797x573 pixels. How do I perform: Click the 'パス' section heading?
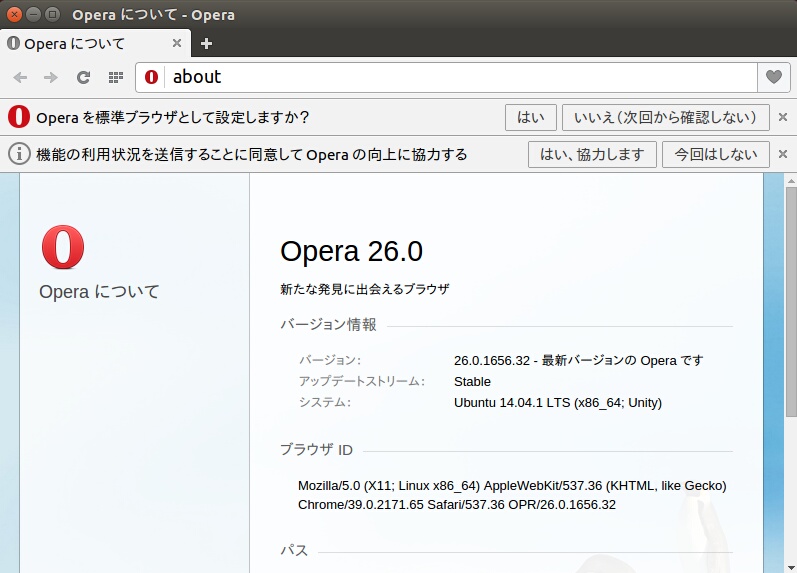[x=294, y=550]
